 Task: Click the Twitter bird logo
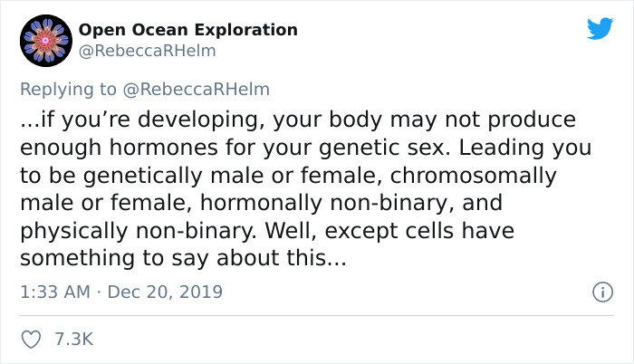[600, 28]
